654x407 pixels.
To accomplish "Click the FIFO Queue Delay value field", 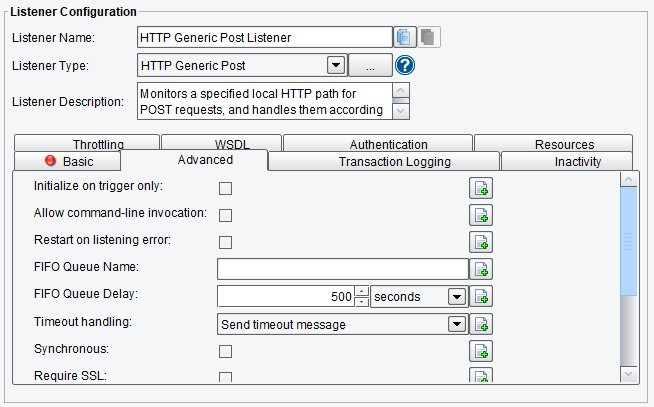I will point(286,296).
